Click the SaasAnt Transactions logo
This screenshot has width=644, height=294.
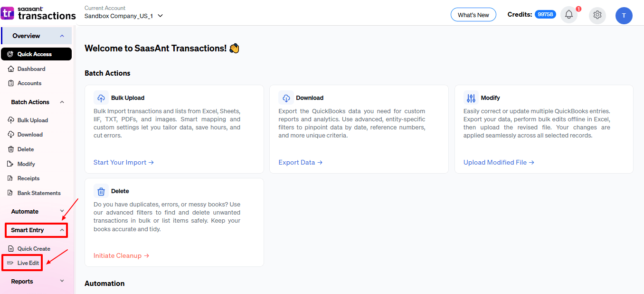38,13
